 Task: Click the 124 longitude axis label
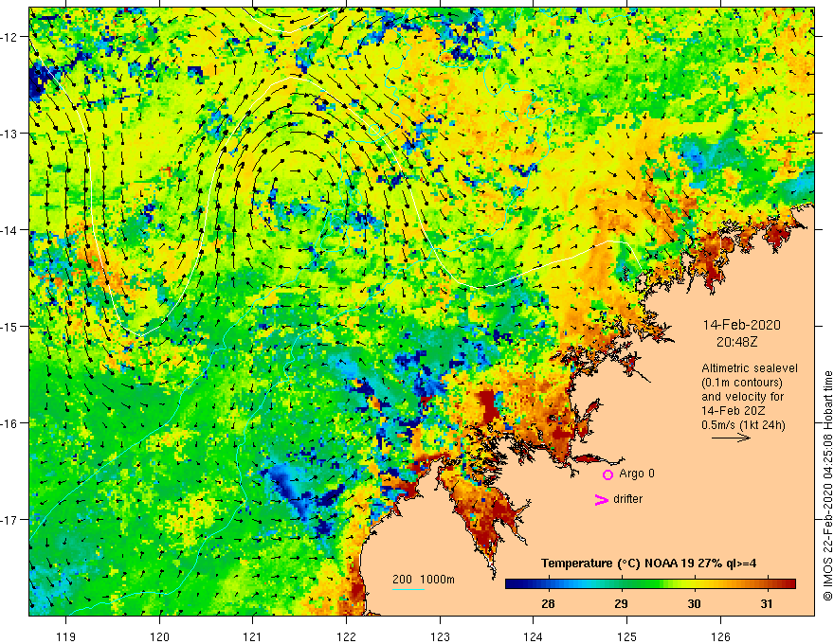click(x=534, y=636)
